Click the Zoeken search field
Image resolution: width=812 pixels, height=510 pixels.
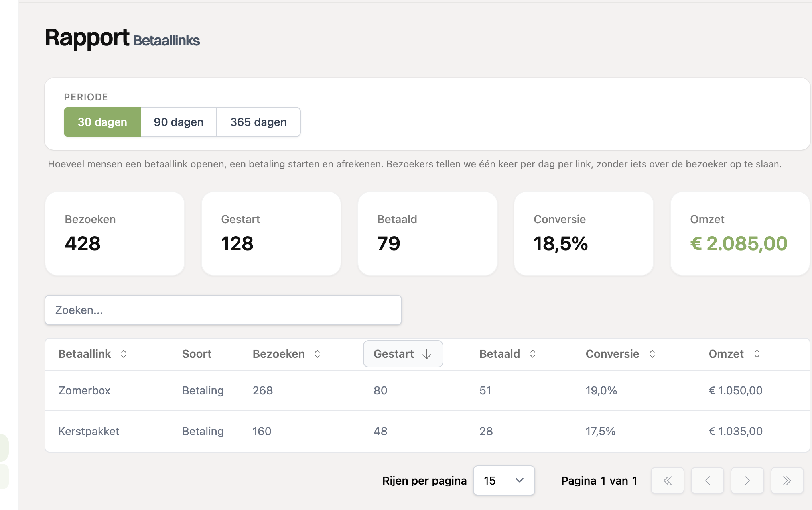tap(223, 310)
